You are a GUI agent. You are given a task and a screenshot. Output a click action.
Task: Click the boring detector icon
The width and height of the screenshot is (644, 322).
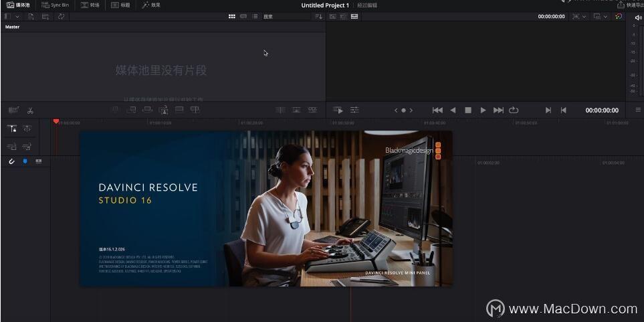13,110
